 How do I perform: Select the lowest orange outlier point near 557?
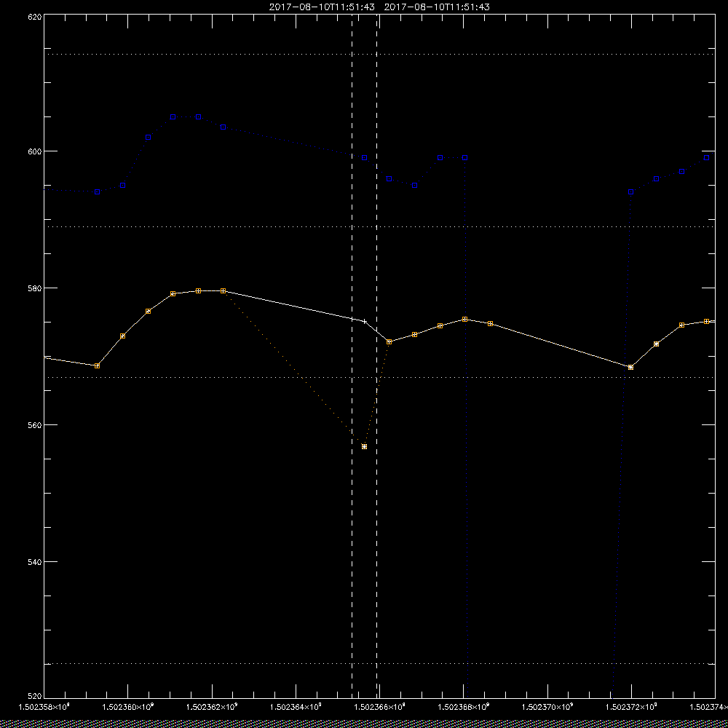pos(365,447)
